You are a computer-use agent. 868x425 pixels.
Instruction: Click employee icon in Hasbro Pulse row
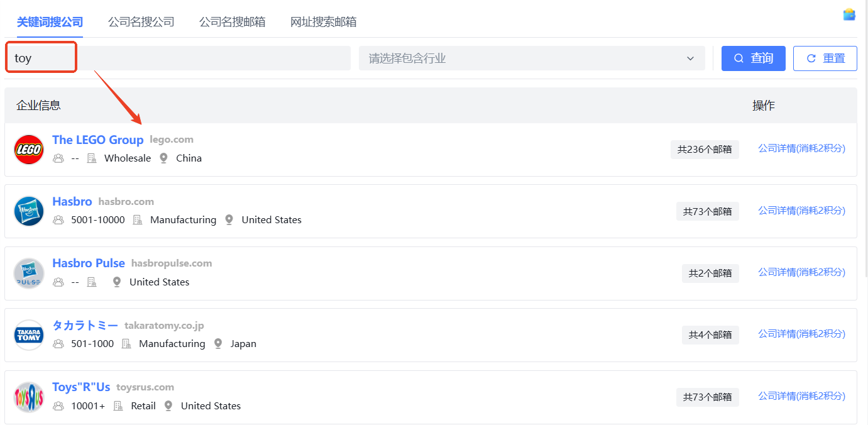(58, 282)
